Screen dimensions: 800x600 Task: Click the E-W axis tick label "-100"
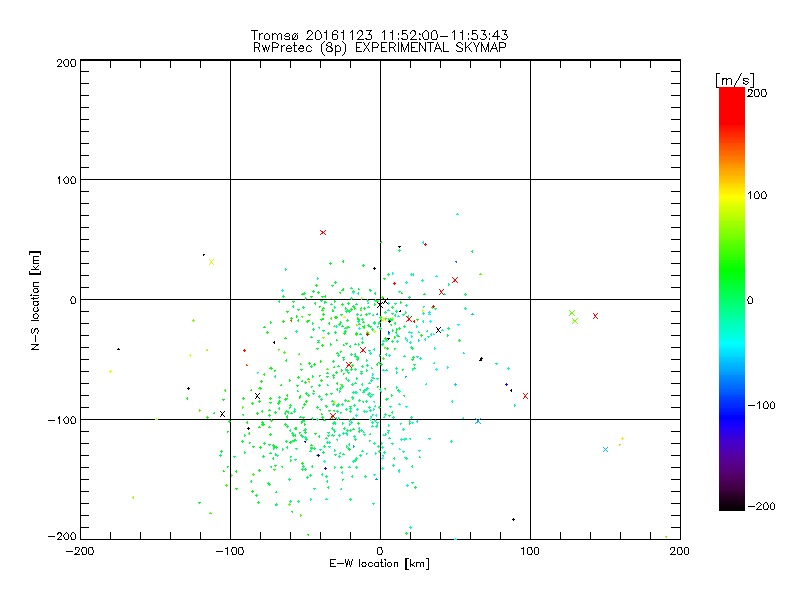click(x=230, y=551)
